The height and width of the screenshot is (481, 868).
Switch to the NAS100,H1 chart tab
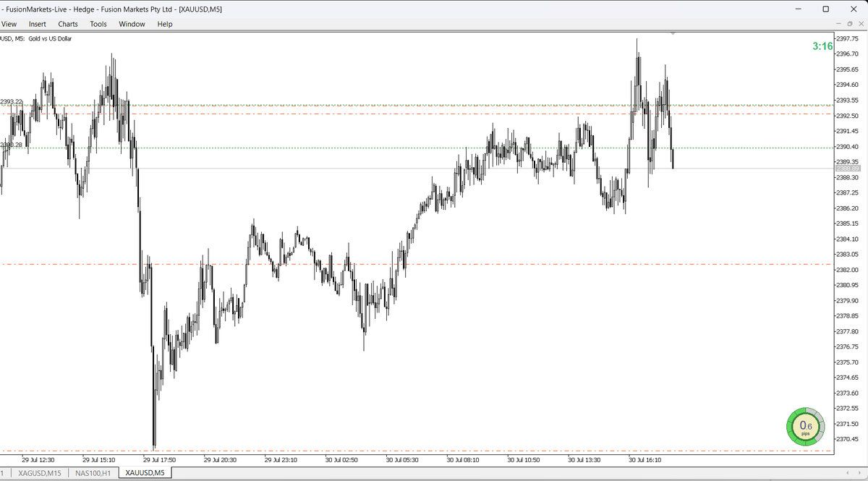point(93,472)
